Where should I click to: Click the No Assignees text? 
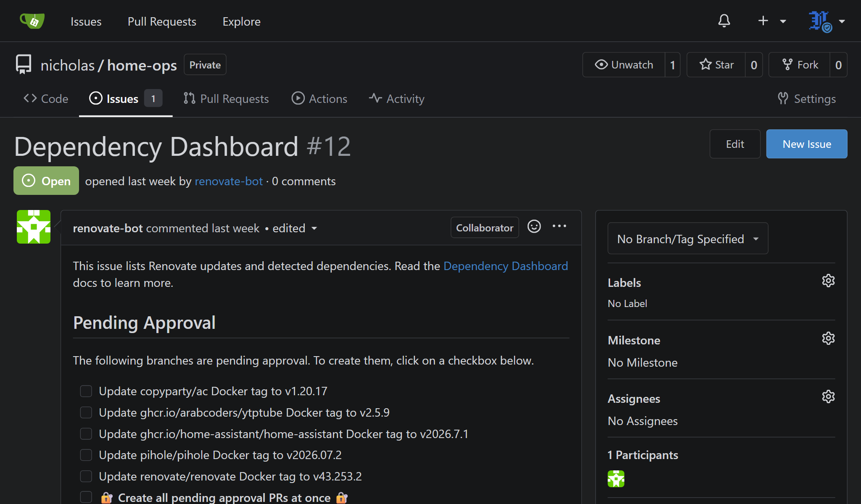click(x=643, y=421)
